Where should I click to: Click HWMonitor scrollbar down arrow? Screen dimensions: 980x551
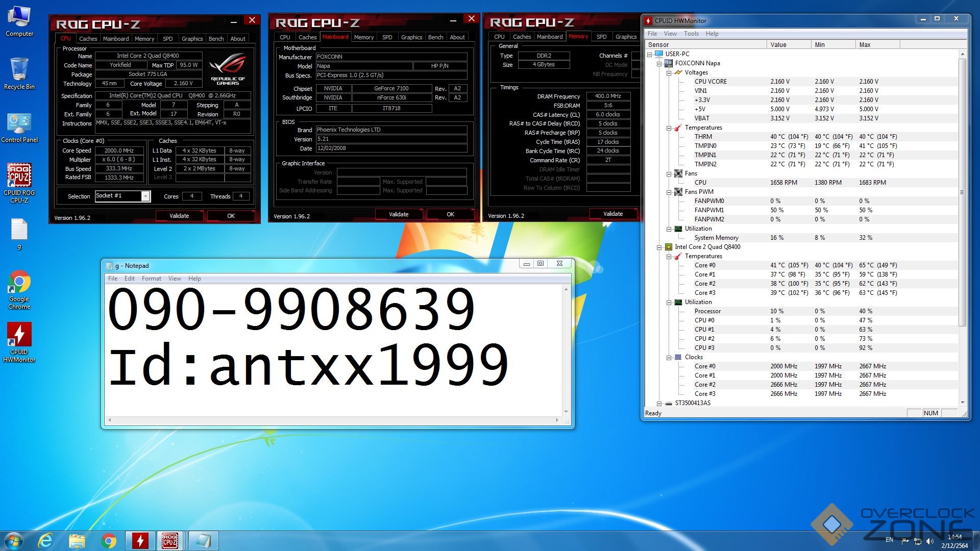coord(963,403)
